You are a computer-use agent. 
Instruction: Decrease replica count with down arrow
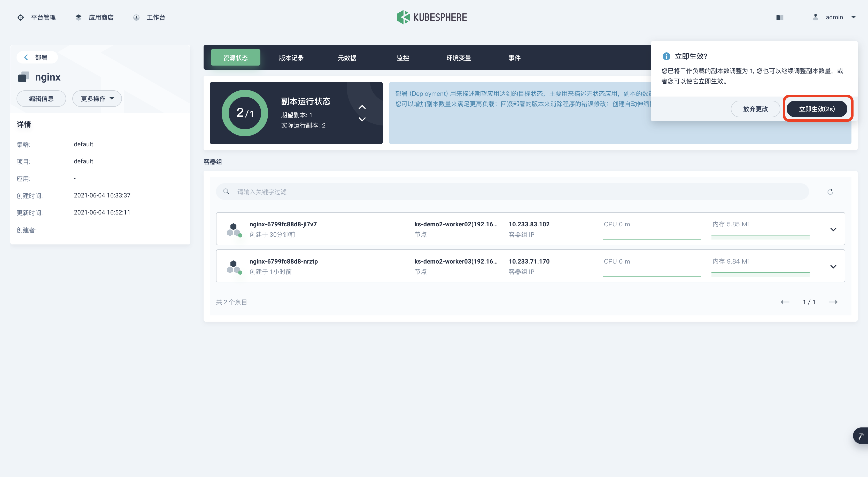(x=362, y=119)
